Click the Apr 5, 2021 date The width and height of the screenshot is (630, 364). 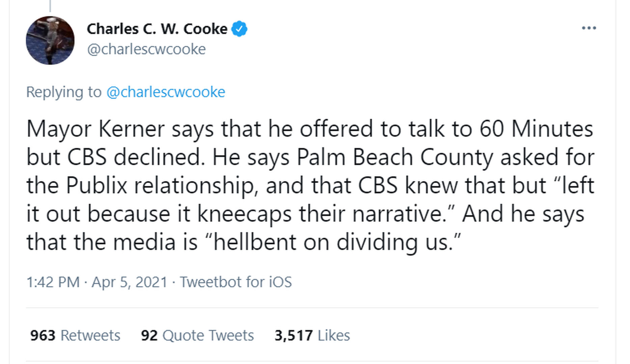[x=130, y=282]
